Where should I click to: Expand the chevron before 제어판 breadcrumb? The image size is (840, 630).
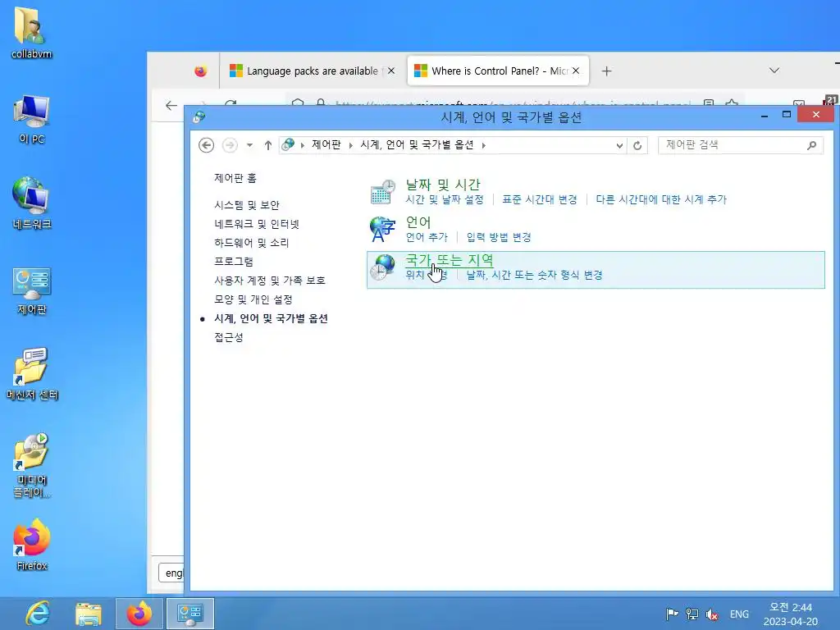(303, 145)
